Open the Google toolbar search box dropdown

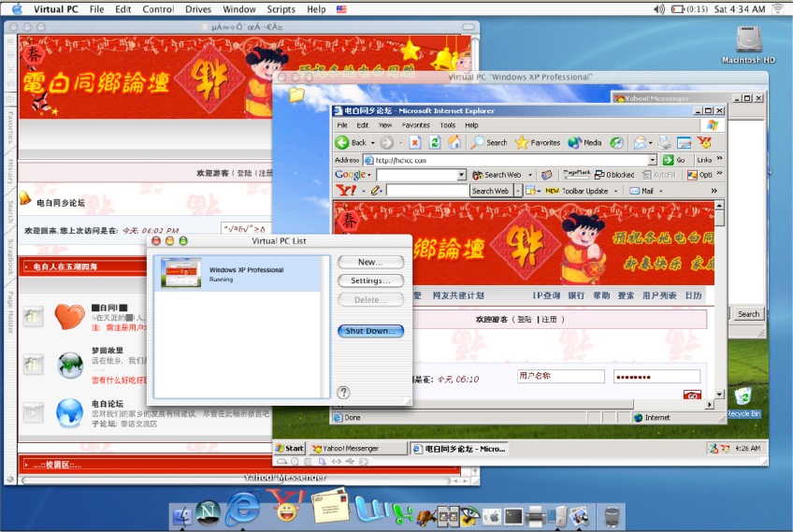(x=461, y=175)
